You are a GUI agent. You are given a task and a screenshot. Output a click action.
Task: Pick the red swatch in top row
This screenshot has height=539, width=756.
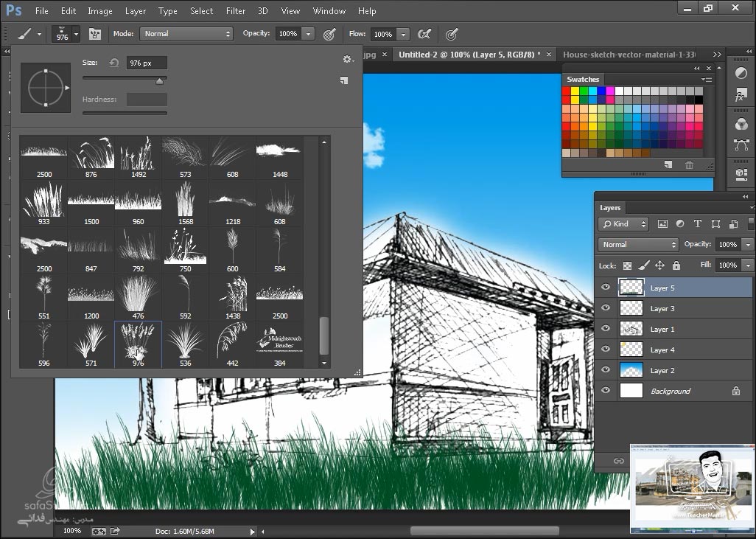tap(566, 91)
